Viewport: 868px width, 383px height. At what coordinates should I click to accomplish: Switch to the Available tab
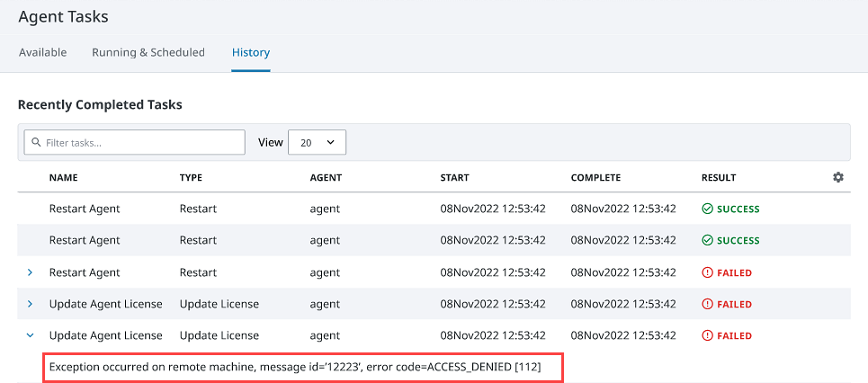coord(42,52)
